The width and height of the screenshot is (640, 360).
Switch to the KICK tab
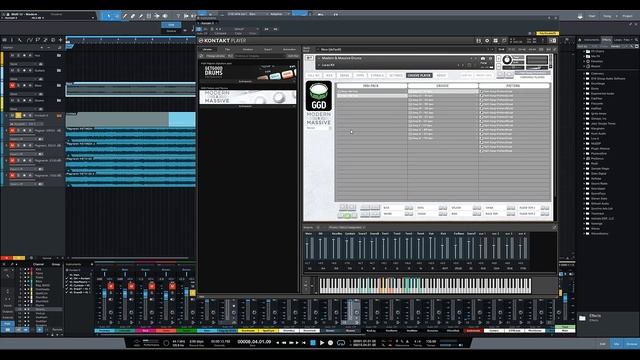click(x=329, y=76)
